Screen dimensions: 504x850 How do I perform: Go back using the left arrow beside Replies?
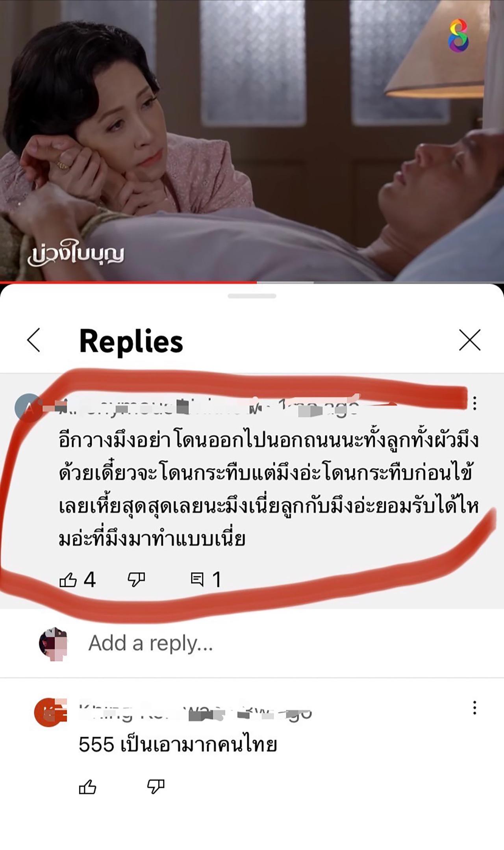tap(34, 340)
